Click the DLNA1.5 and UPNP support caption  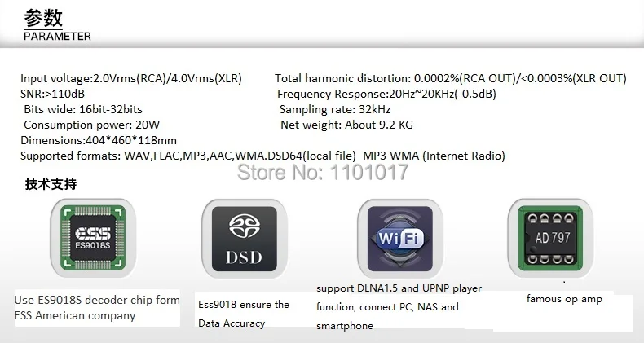(x=399, y=307)
